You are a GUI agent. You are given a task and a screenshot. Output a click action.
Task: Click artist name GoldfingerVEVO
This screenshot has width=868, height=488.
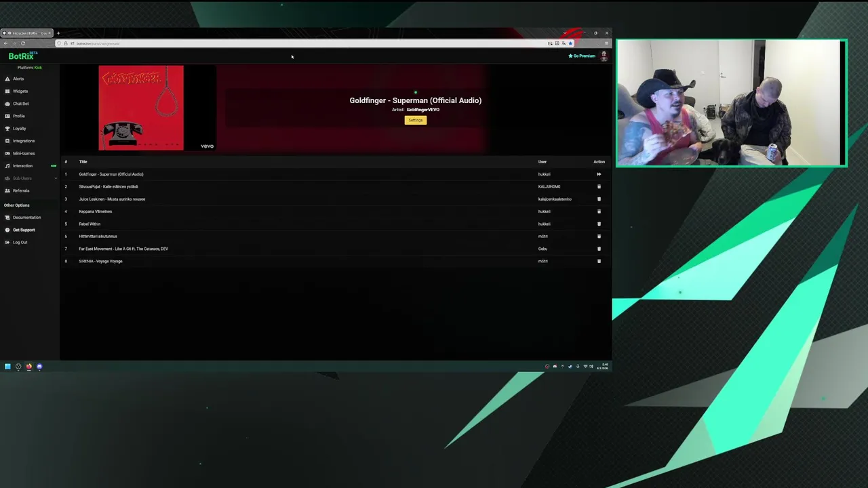coord(423,110)
